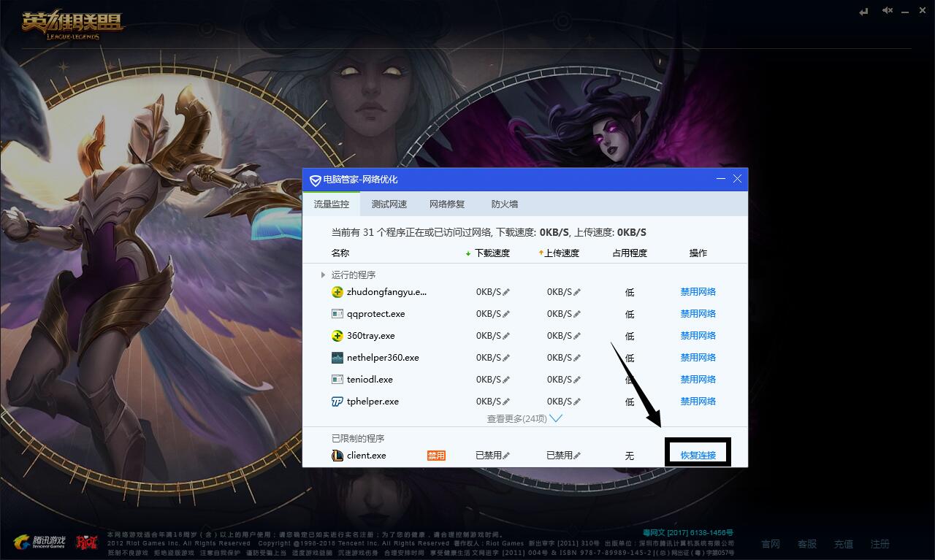Image resolution: width=935 pixels, height=560 pixels.
Task: Edit upload speed limit for nethelper360.exe
Action: coord(577,358)
